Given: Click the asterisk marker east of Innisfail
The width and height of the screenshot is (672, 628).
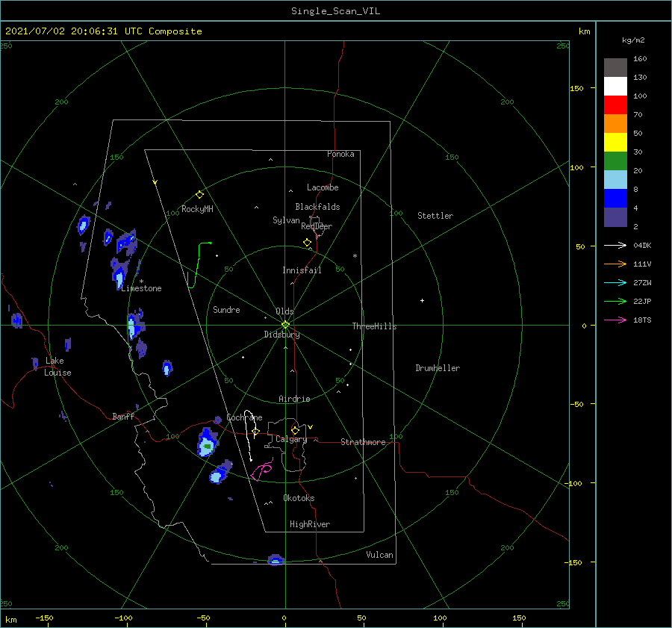Looking at the screenshot, I should click(x=355, y=256).
